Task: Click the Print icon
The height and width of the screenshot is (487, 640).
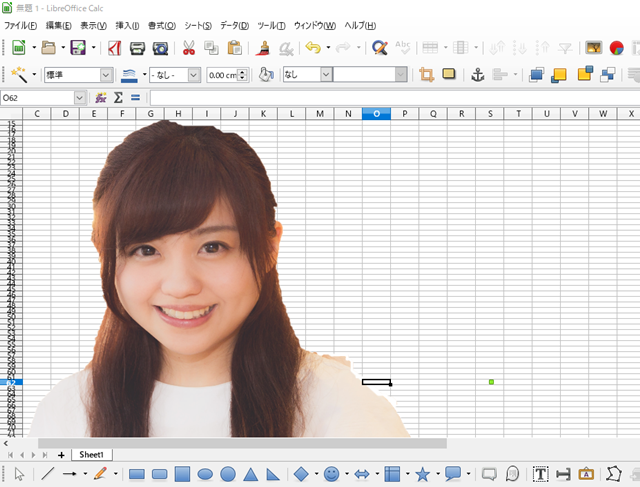Action: [138, 48]
